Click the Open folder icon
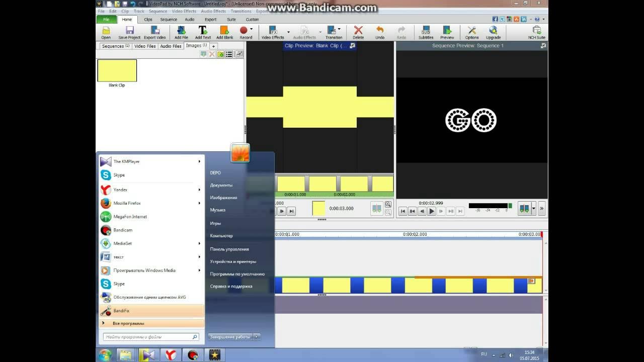The height and width of the screenshot is (362, 644). [106, 33]
